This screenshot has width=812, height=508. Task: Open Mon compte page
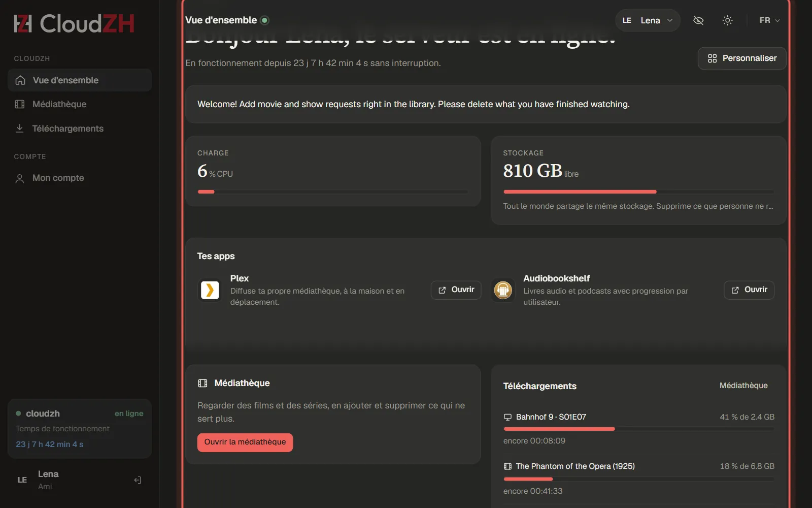pos(80,178)
